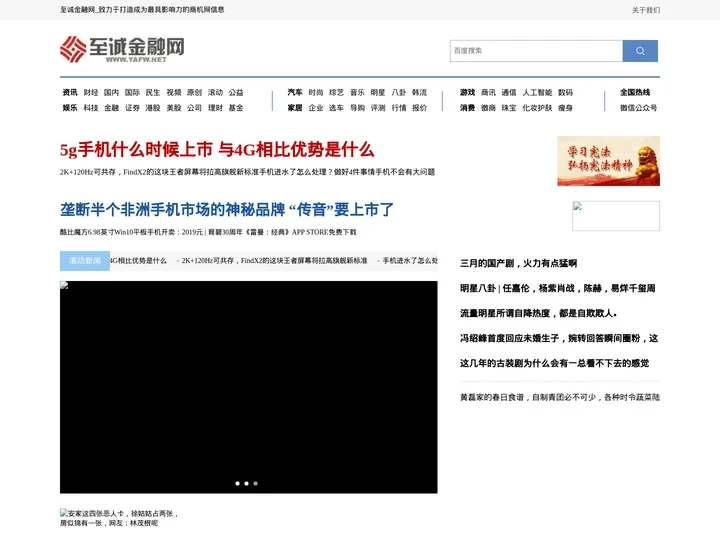720x540 pixels.
Task: Click the 学习宪法 banner image
Action: pyautogui.click(x=608, y=161)
